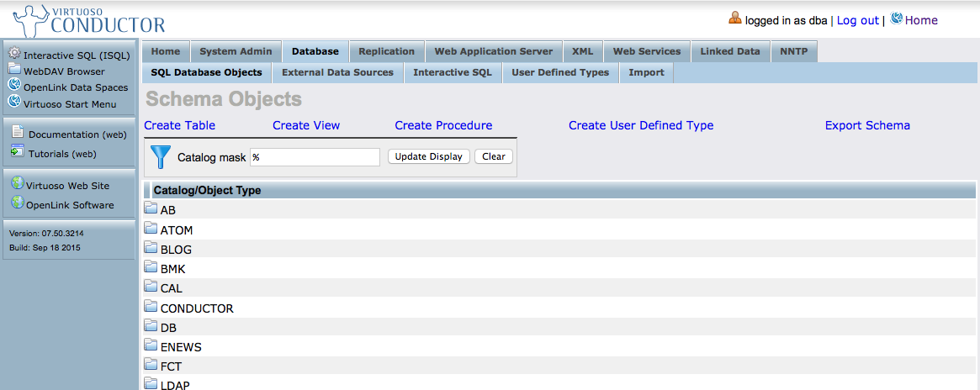Click the WebDAV Browser folder icon

(x=14, y=69)
